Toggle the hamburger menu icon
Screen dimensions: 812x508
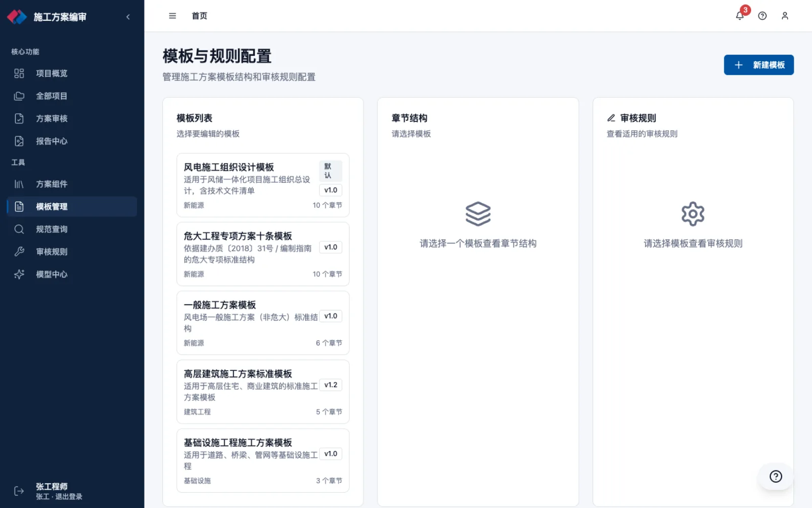pyautogui.click(x=173, y=16)
